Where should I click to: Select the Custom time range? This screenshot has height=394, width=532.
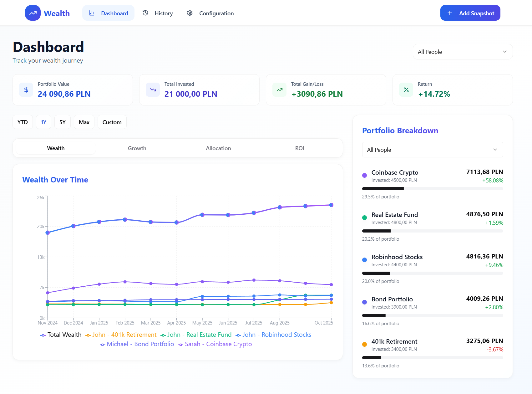[x=112, y=122]
